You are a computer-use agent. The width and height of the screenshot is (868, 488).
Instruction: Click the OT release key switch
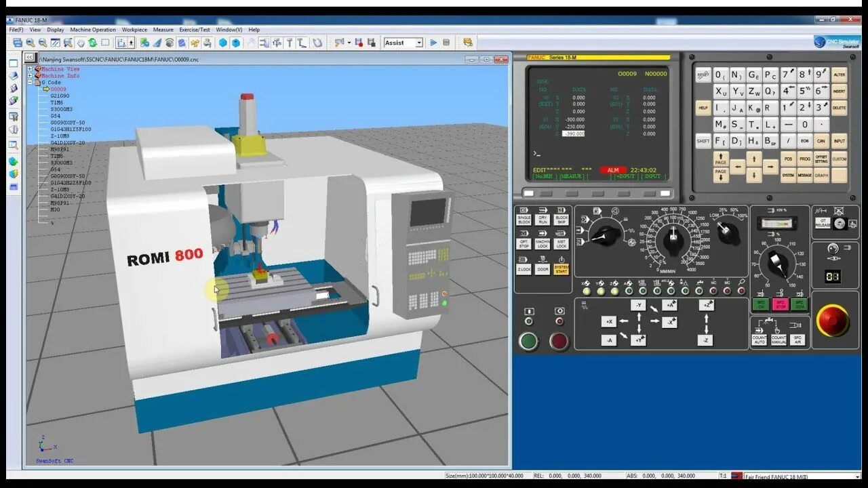[823, 224]
